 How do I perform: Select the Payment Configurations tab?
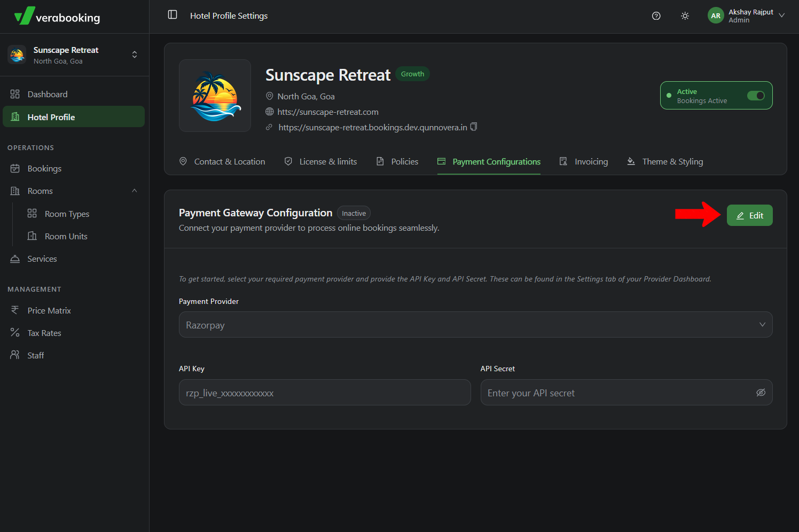point(489,162)
